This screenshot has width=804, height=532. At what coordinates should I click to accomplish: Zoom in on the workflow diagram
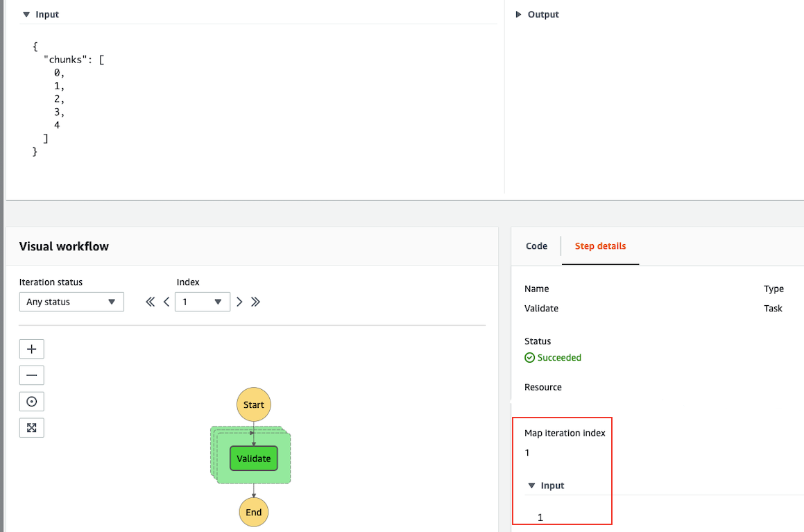pyautogui.click(x=31, y=349)
